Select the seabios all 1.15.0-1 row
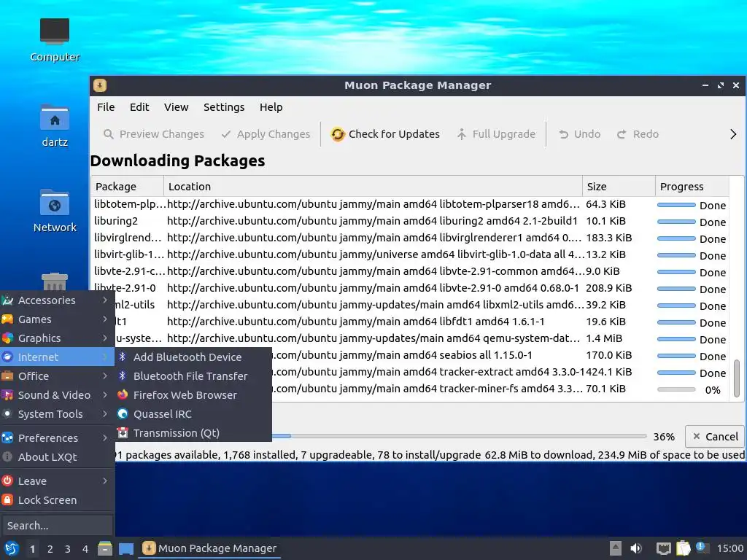The height and width of the screenshot is (560, 747). click(x=500, y=355)
